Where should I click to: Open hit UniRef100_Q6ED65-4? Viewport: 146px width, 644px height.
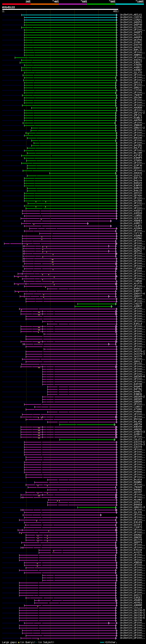pos(132,376)
